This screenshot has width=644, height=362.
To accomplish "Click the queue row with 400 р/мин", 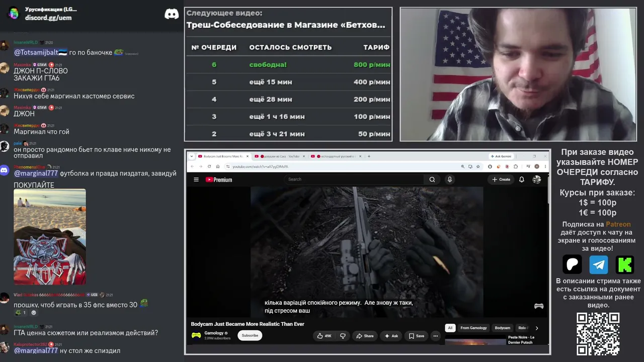I will [x=288, y=82].
